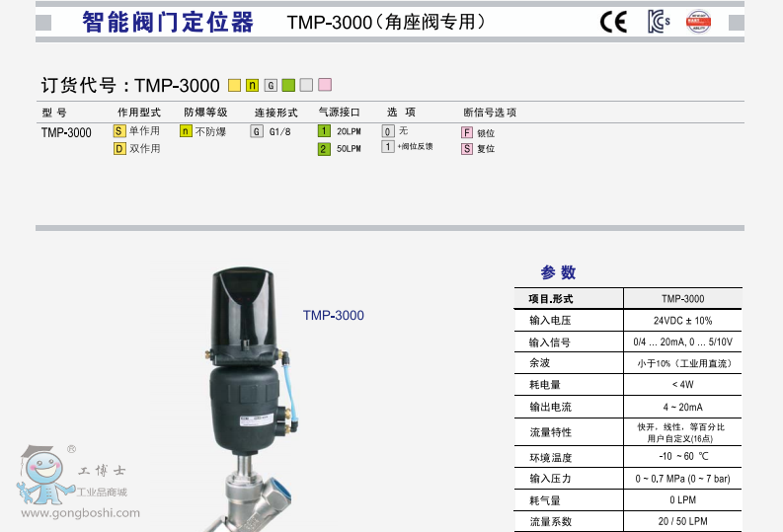Screen dimensions: 783x532
Task: Click the TMP-3000 valve positioner photo
Action: 250,400
